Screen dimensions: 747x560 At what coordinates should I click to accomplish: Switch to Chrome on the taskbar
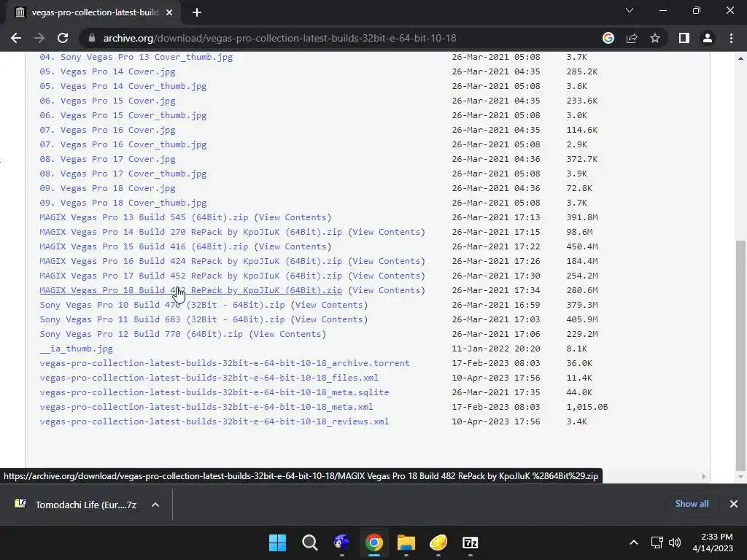click(x=374, y=542)
